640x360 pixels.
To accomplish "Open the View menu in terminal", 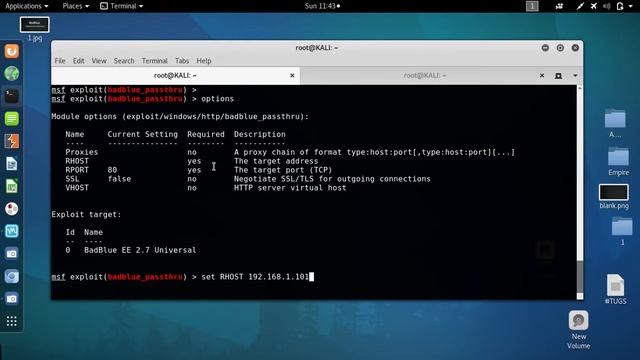I will click(x=99, y=61).
